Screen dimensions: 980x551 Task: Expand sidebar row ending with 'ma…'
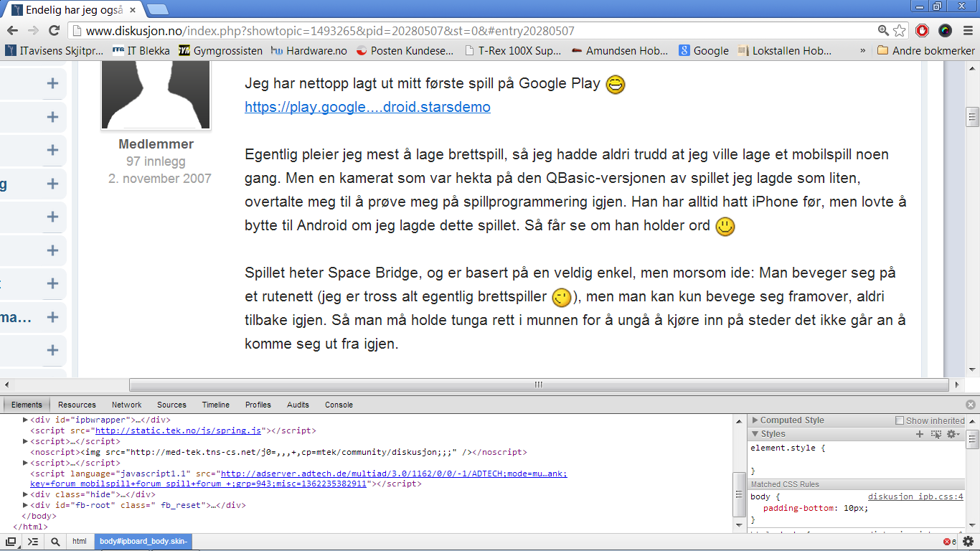52,317
